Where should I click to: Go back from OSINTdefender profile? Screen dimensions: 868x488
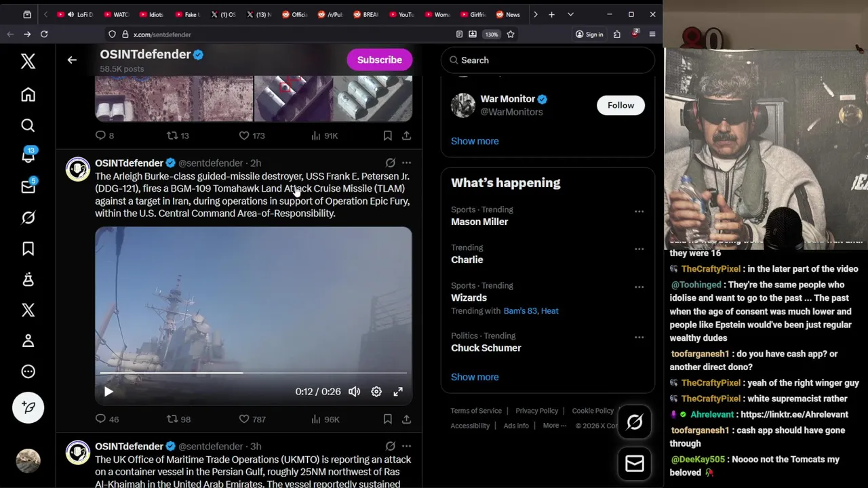pos(72,60)
